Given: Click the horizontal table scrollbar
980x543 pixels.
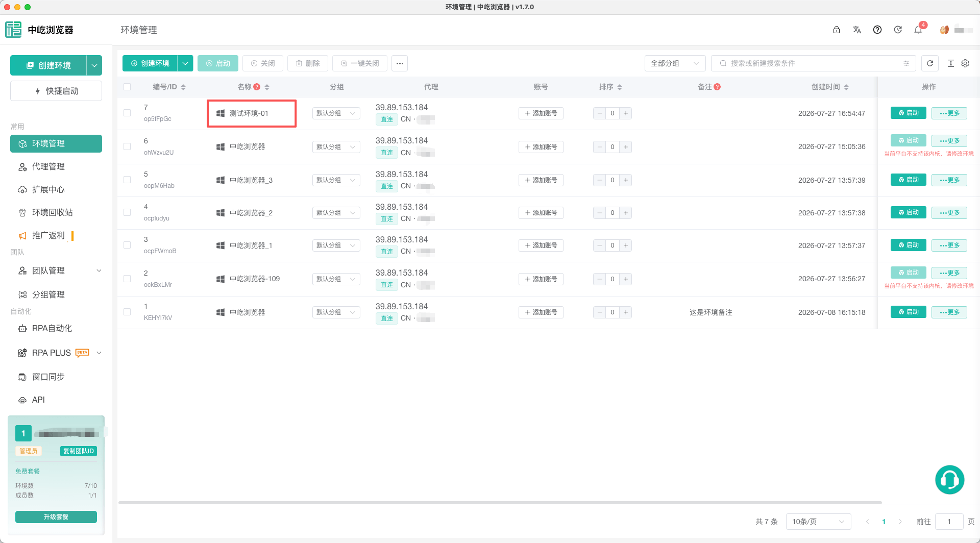Looking at the screenshot, I should (x=500, y=503).
